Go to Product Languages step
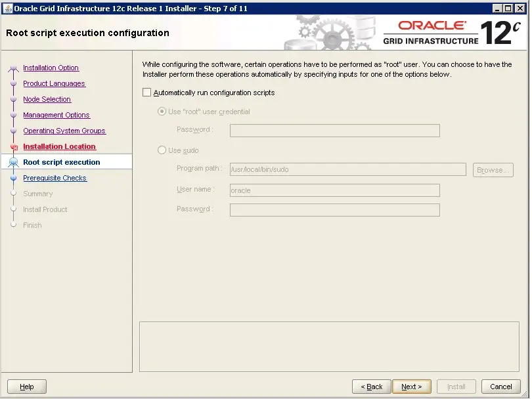This screenshot has width=532, height=399. point(55,83)
